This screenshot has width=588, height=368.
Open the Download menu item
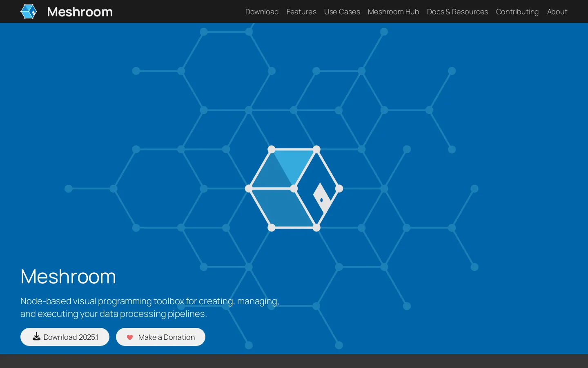(262, 12)
